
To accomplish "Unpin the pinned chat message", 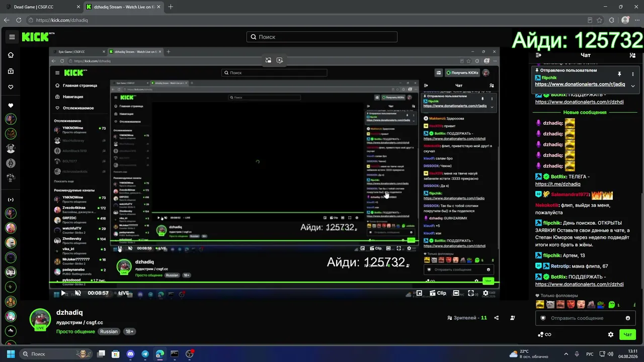I will 619,74.
